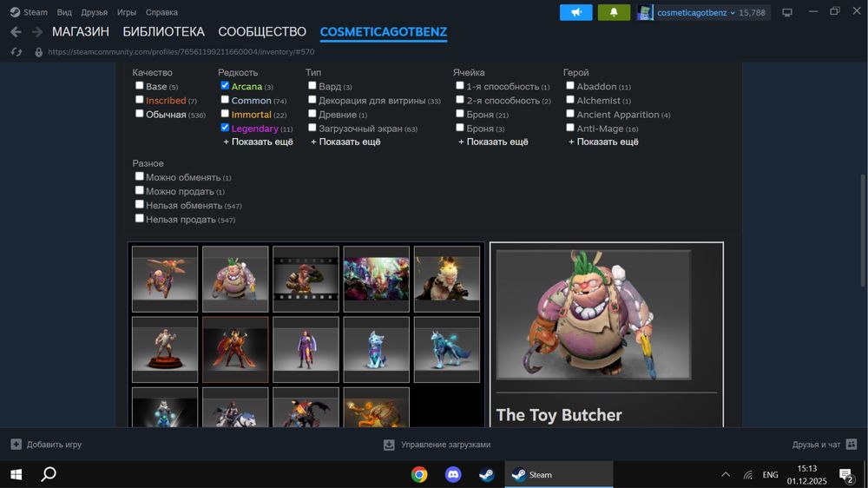
Task: Expand more slot (Ячейка) options
Action: [493, 142]
